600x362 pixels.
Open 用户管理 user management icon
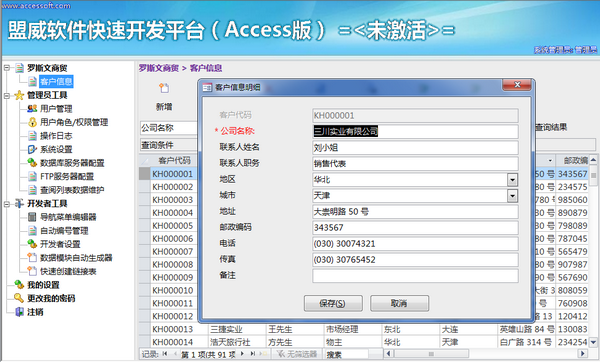(32, 109)
